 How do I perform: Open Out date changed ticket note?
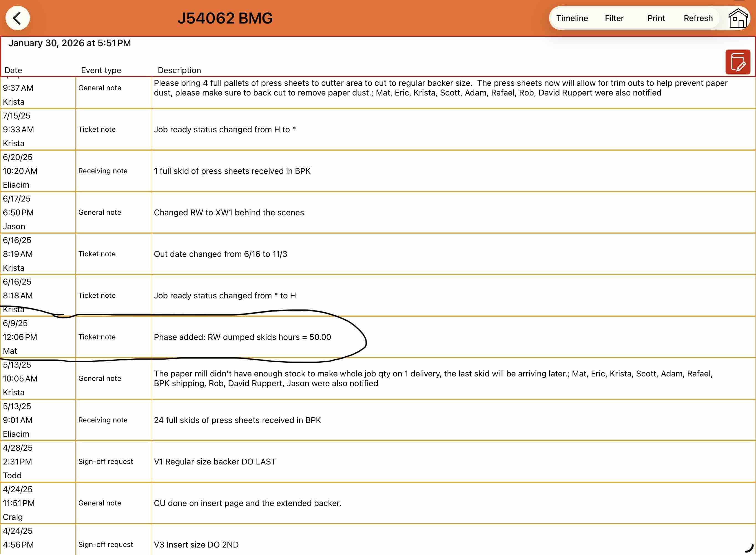click(220, 254)
